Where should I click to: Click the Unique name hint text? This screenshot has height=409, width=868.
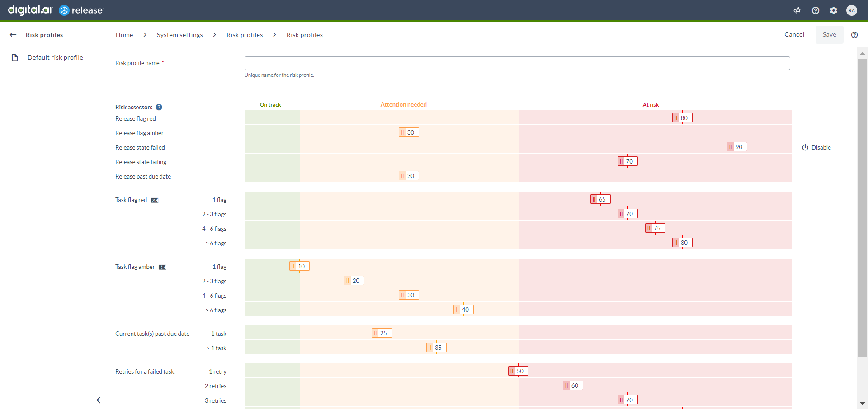pyautogui.click(x=279, y=75)
